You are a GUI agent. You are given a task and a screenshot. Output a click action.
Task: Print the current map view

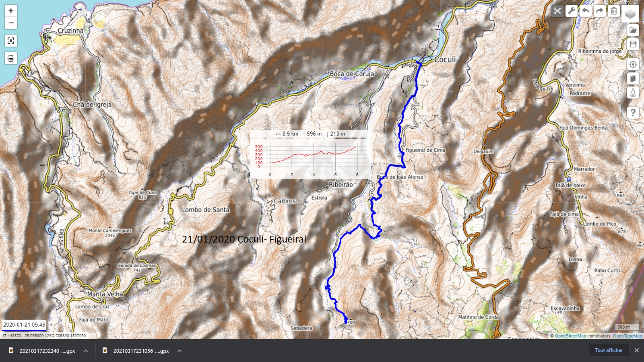pyautogui.click(x=11, y=58)
